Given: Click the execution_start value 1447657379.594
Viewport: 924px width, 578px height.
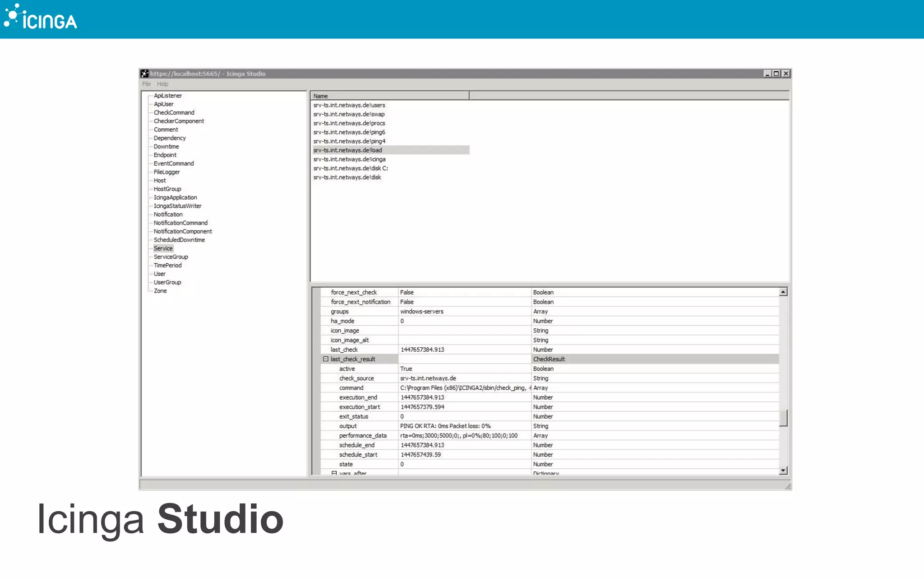Looking at the screenshot, I should 422,407.
